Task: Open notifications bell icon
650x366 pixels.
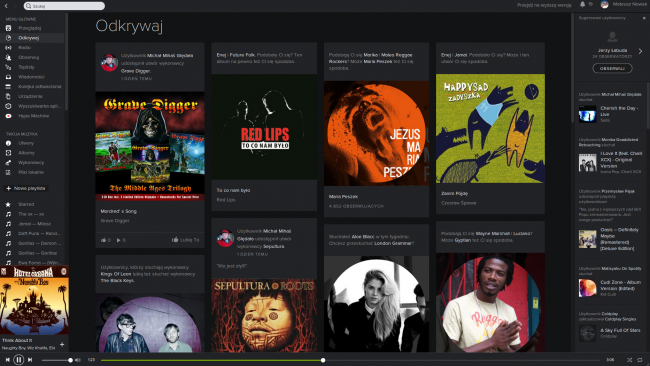Action: tap(582, 5)
